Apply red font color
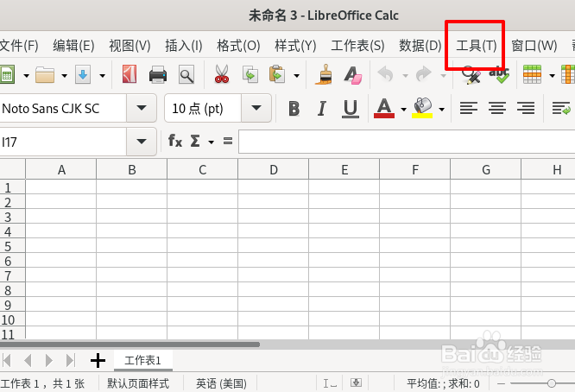The width and height of the screenshot is (575, 392). [384, 109]
